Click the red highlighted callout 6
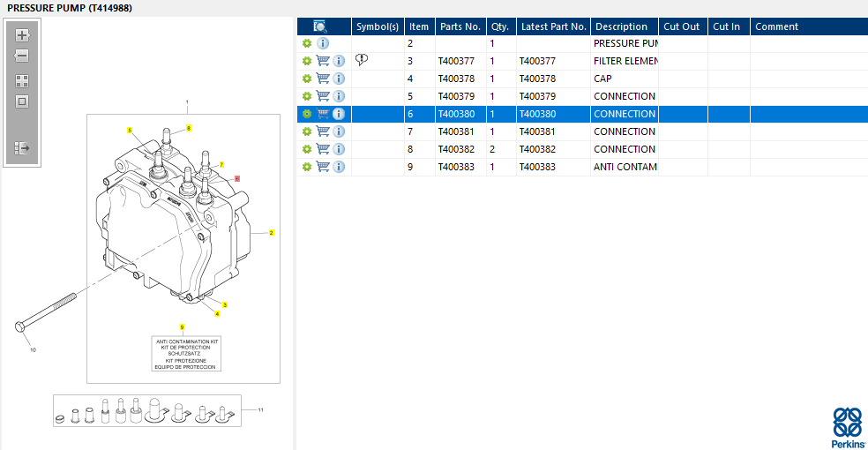Screen dimensions: 868x450 click(x=237, y=179)
